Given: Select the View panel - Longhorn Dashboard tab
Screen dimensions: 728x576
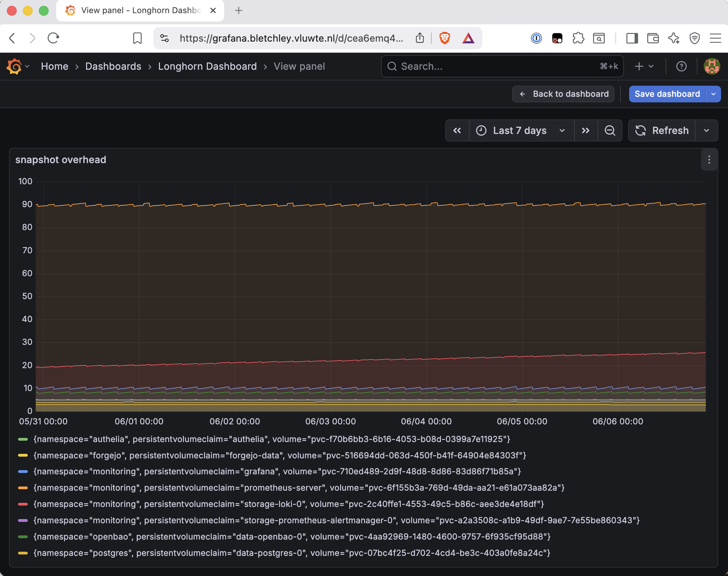Looking at the screenshot, I should (x=140, y=10).
